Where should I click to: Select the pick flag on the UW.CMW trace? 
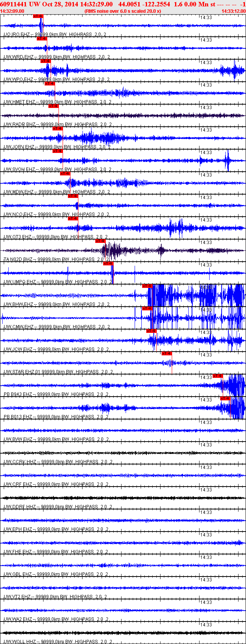pos(147,309)
